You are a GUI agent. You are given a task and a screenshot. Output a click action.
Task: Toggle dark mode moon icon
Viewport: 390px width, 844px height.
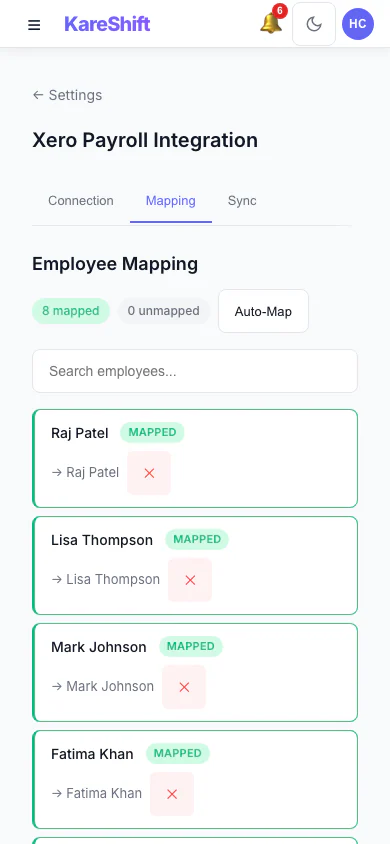coord(314,24)
